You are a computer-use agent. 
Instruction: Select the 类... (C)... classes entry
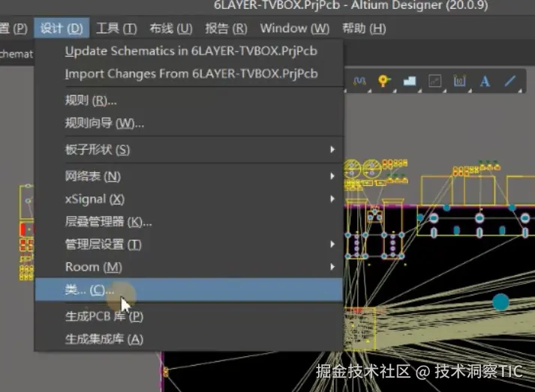click(188, 290)
